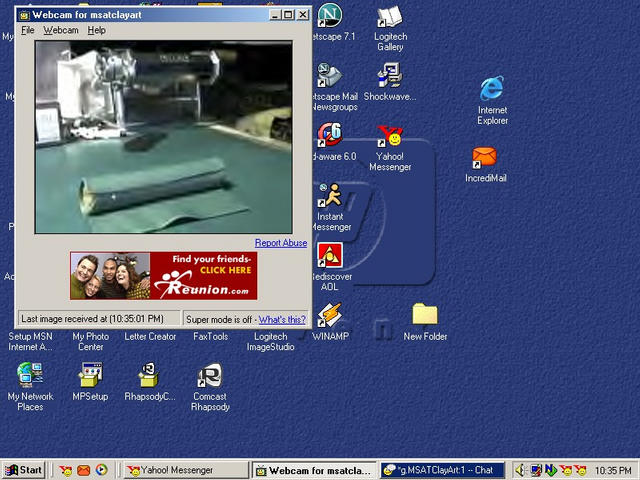Image resolution: width=640 pixels, height=480 pixels.
Task: Open the Help menu in Webcam window
Action: tap(97, 30)
